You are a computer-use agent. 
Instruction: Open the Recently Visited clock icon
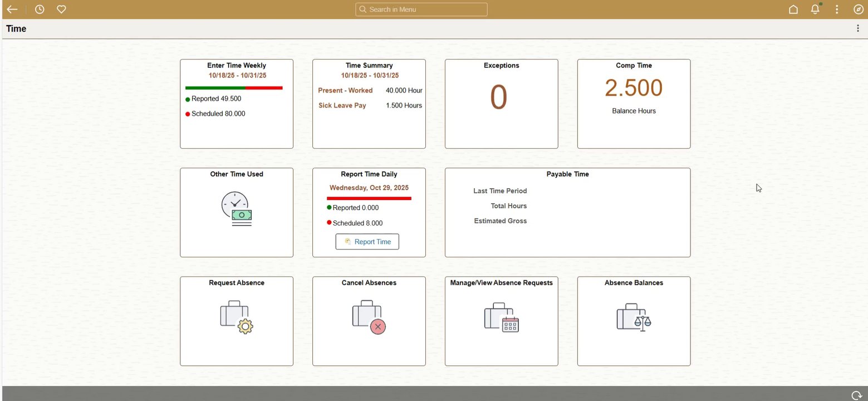tap(40, 9)
